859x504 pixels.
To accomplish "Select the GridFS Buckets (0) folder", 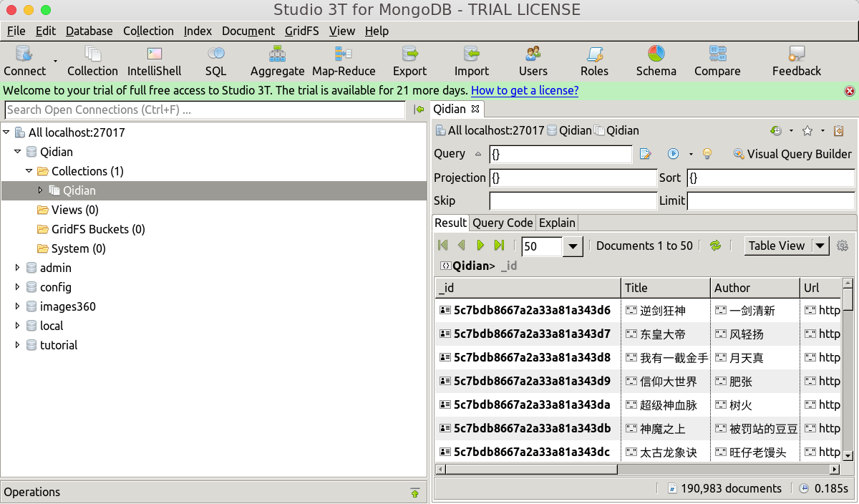I will [98, 229].
